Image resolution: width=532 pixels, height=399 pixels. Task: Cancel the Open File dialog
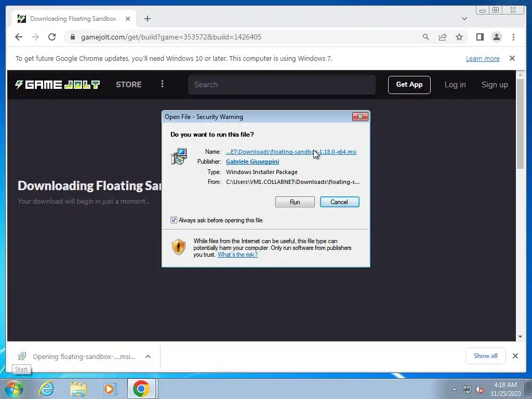(x=339, y=202)
